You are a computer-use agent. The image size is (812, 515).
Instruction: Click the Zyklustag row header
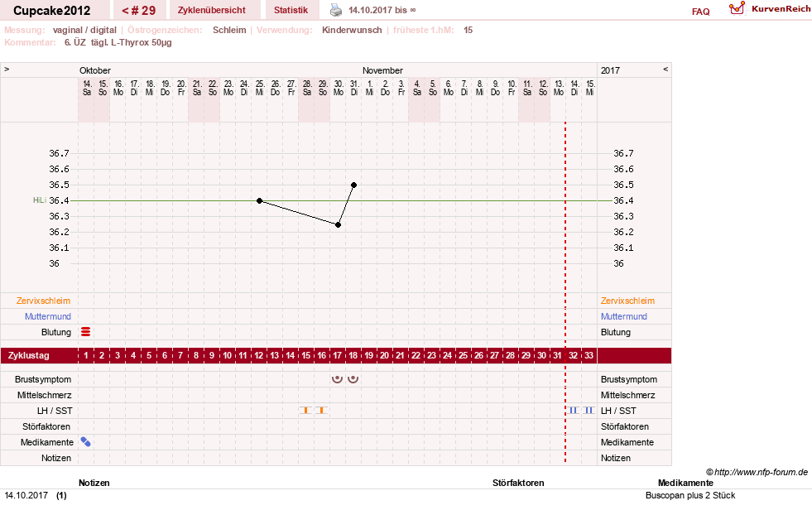[28, 355]
